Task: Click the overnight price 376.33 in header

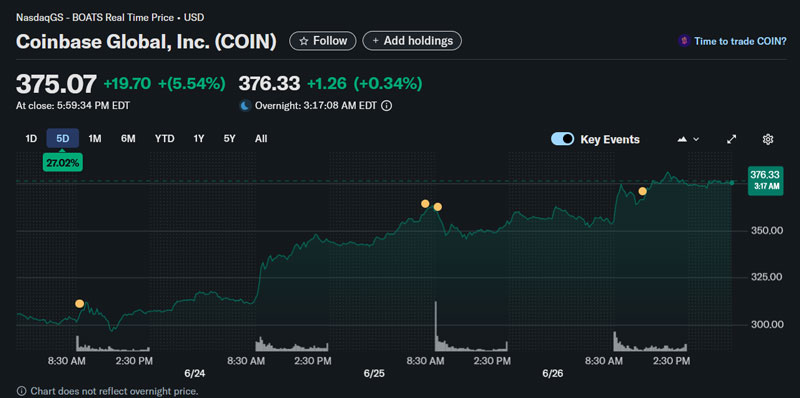Action: 269,84
